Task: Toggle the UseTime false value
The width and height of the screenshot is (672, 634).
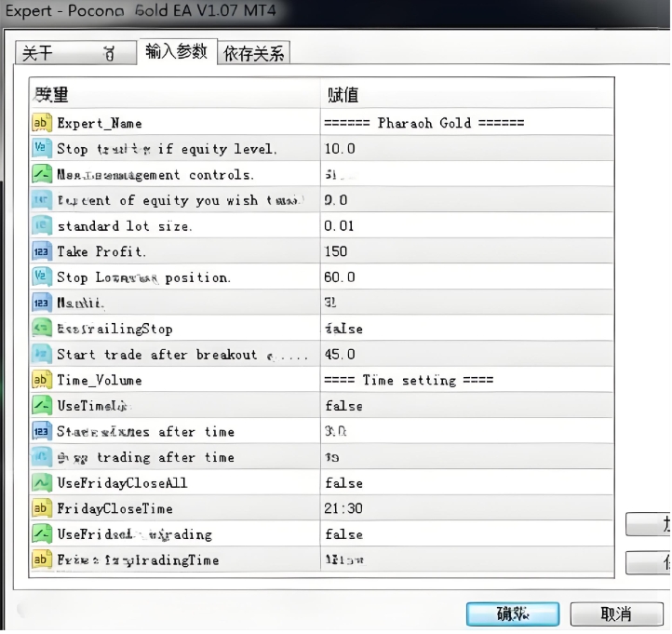Action: pos(344,406)
